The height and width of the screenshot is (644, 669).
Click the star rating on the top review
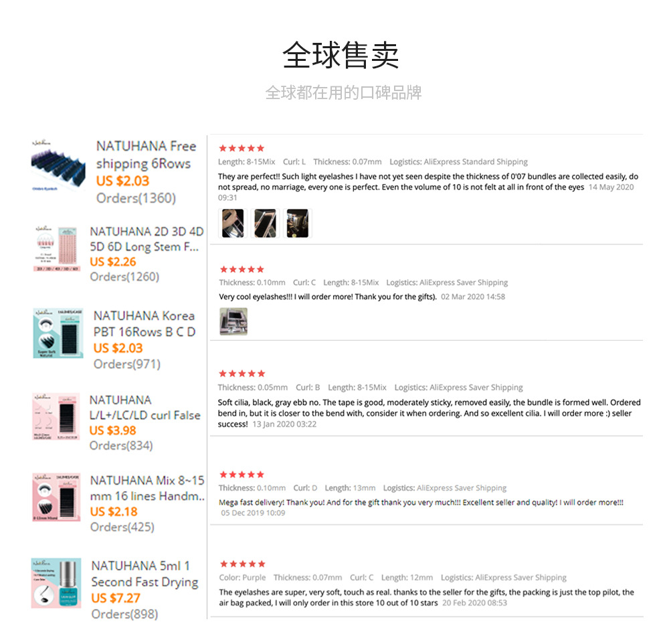pos(242,148)
